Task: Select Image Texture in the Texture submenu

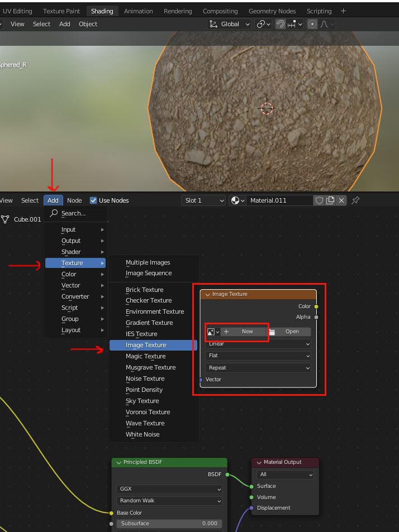Action: 146,345
